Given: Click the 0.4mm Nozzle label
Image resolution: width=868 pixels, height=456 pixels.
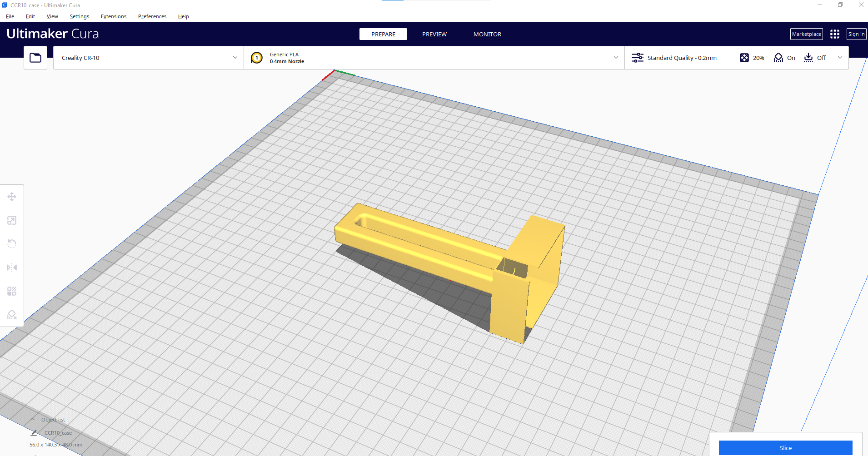Looking at the screenshot, I should tap(287, 61).
